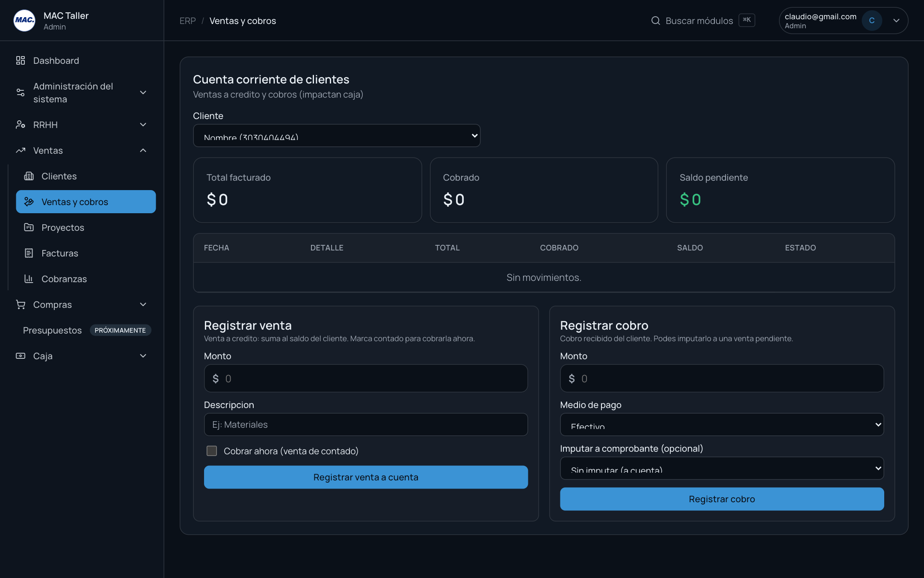Open the user account dropdown chevron
This screenshot has width=924, height=578.
[896, 21]
